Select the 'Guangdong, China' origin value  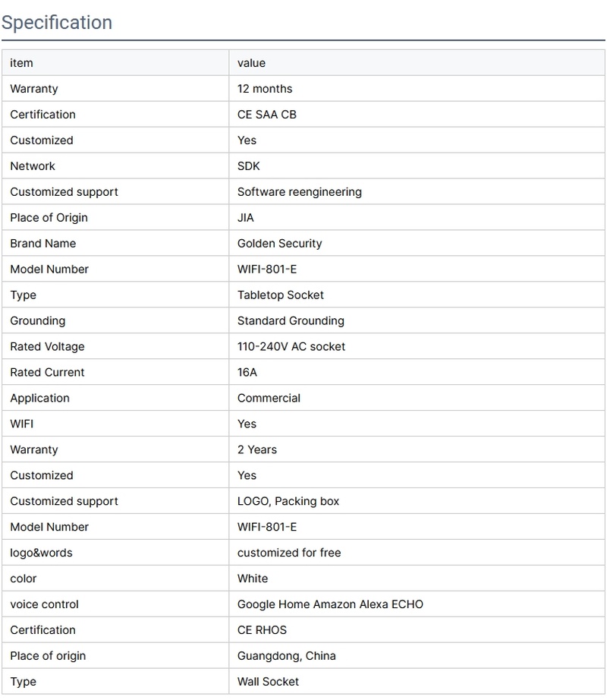287,657
